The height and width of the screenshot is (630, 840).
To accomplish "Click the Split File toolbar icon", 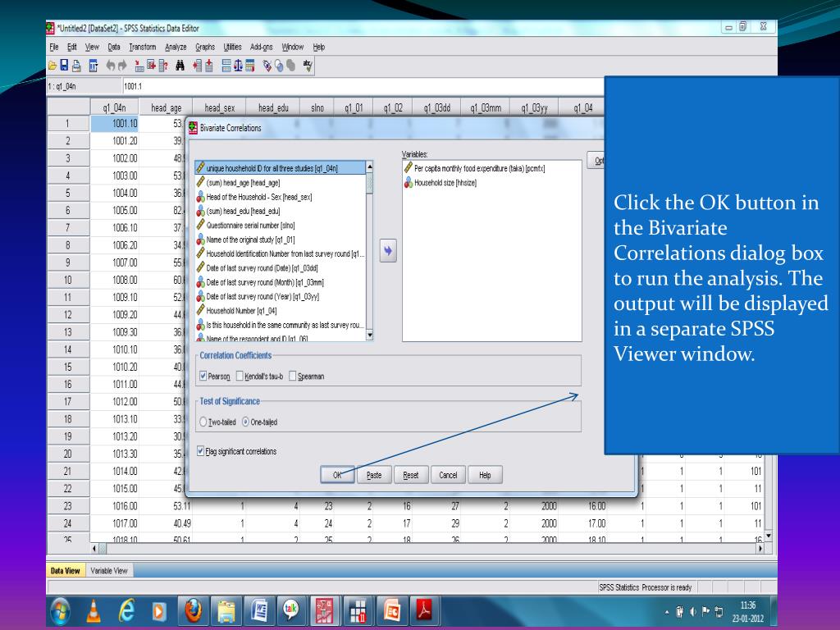I will 226,66.
